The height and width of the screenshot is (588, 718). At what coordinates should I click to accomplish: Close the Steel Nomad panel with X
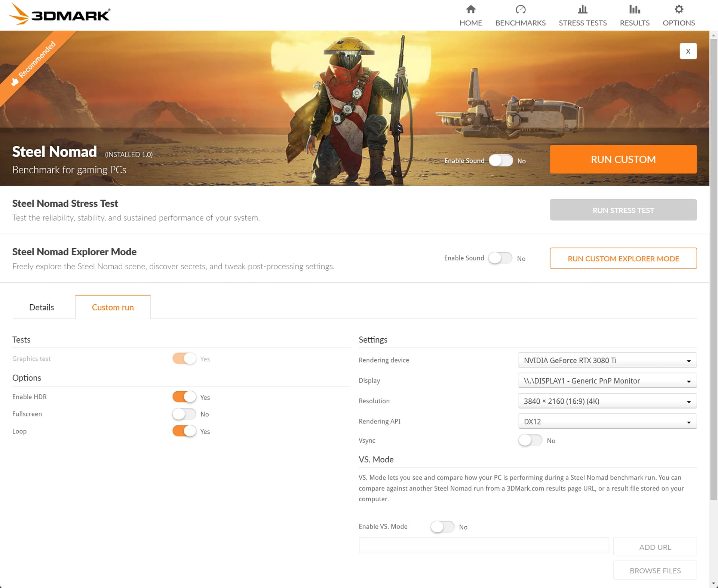pyautogui.click(x=688, y=51)
